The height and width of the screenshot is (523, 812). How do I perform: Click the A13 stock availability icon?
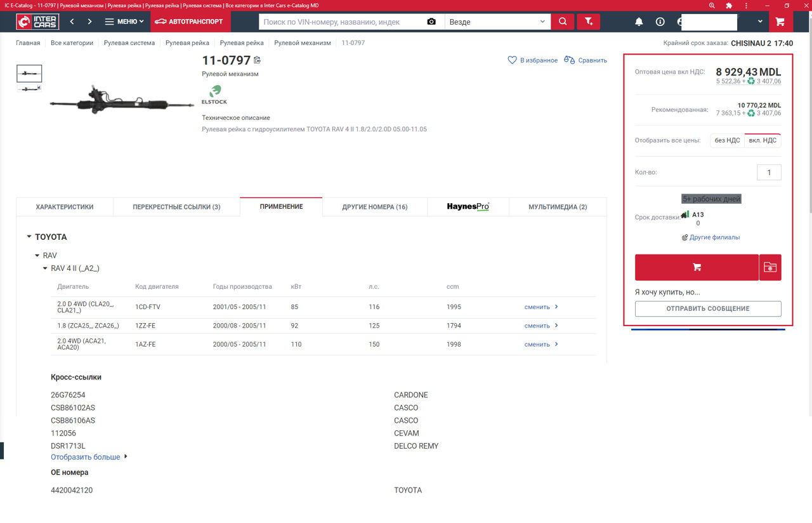685,215
